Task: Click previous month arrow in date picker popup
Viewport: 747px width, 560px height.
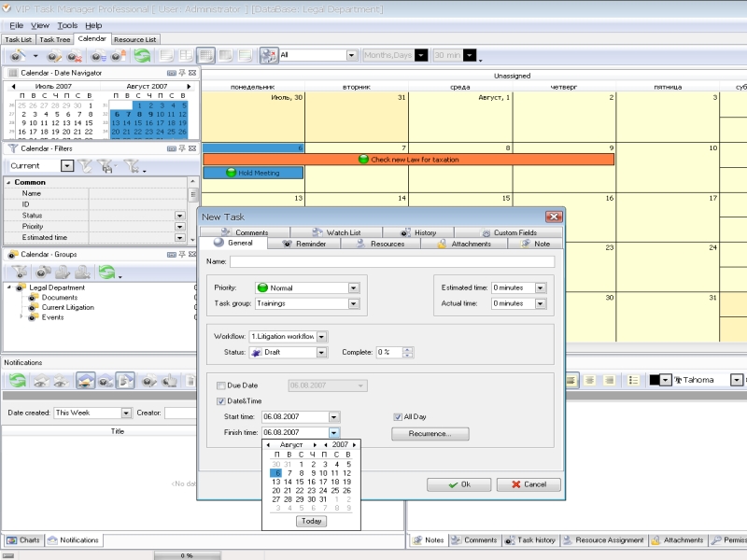Action: tap(269, 445)
